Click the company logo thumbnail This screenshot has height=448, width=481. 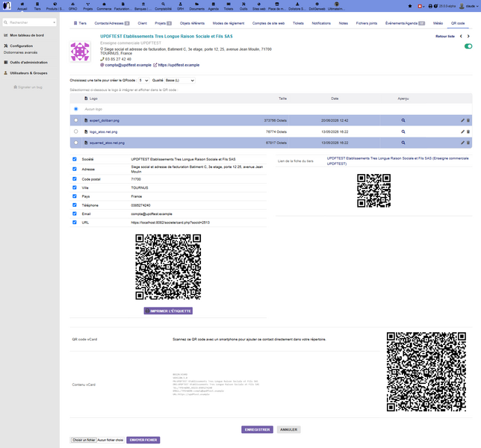click(80, 52)
